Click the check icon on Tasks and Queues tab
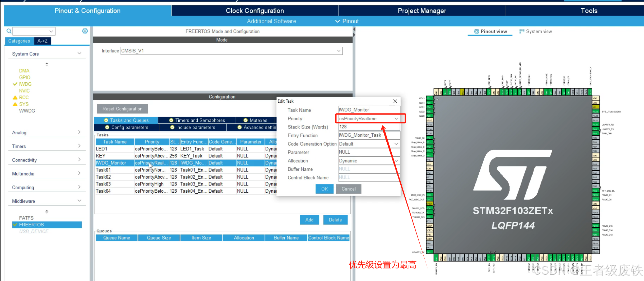Screen dimensions: 644x281 (106, 120)
